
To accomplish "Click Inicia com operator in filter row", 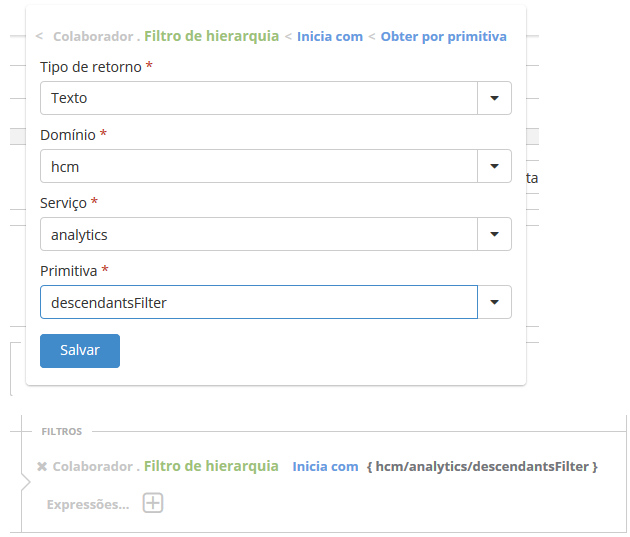I will tap(325, 467).
